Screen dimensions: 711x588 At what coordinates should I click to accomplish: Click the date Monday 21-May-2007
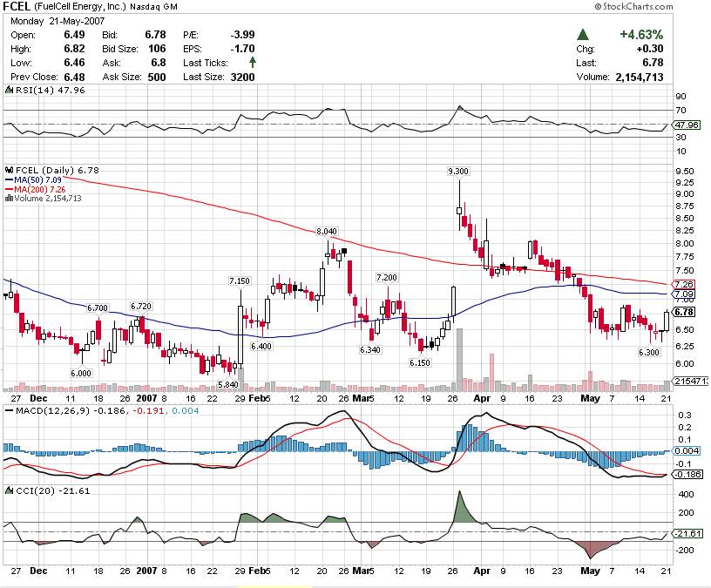pyautogui.click(x=58, y=21)
